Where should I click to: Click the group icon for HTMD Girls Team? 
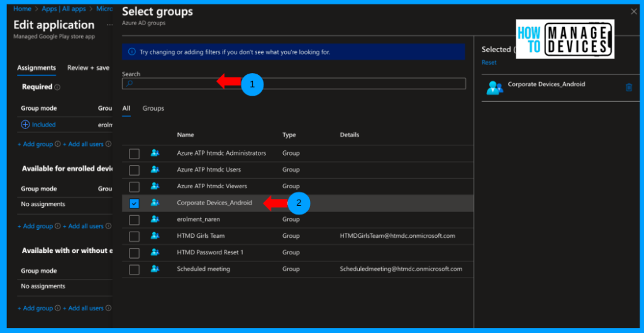[x=155, y=235]
